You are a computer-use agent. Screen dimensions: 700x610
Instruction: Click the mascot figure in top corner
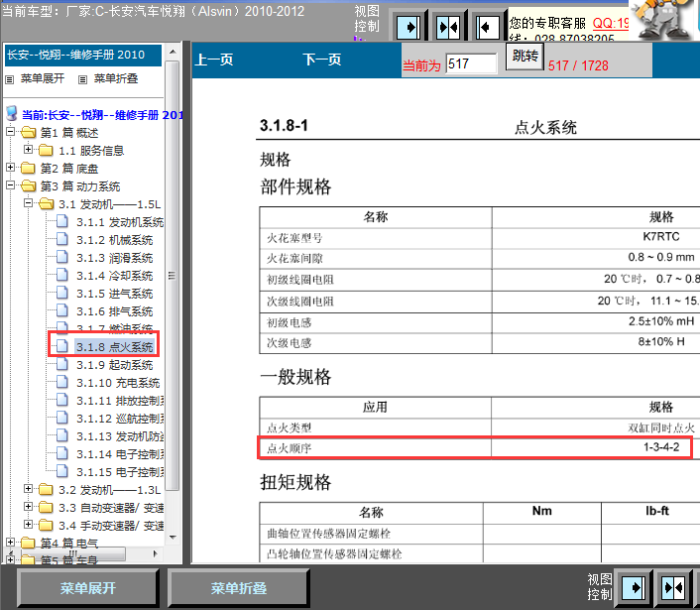664,19
